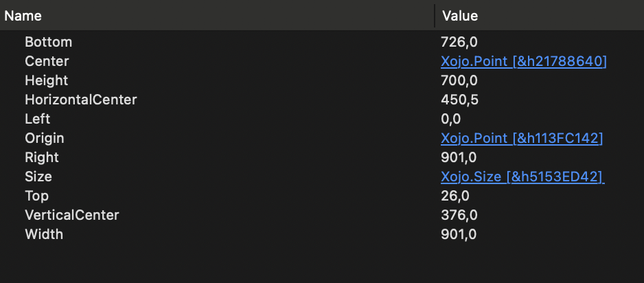644x283 pixels.
Task: Select the VerticalCenter property row
Action: pyautogui.click(x=322, y=215)
